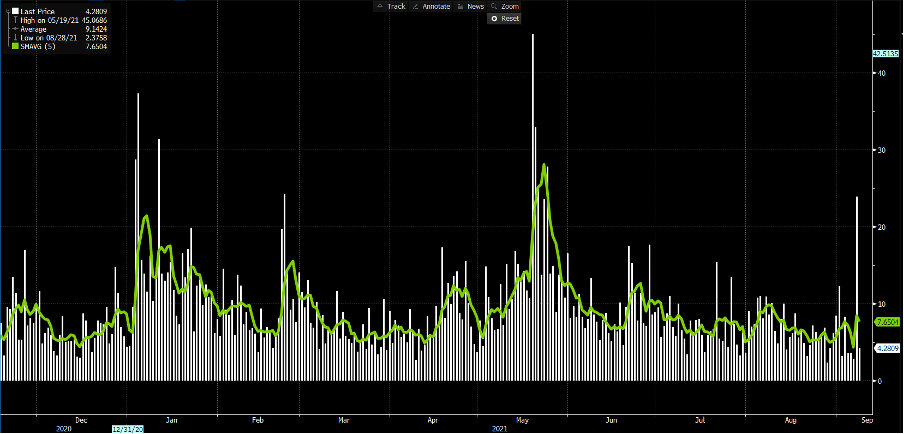The height and width of the screenshot is (434, 904).
Task: Click the Jan month label
Action: [x=171, y=421]
